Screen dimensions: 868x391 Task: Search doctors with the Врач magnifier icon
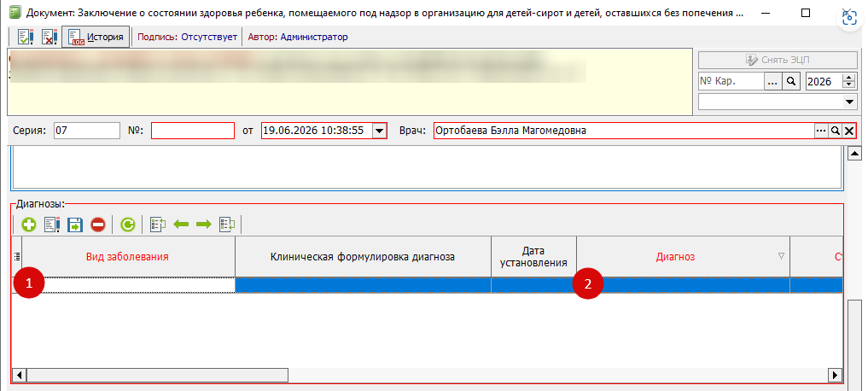point(835,131)
